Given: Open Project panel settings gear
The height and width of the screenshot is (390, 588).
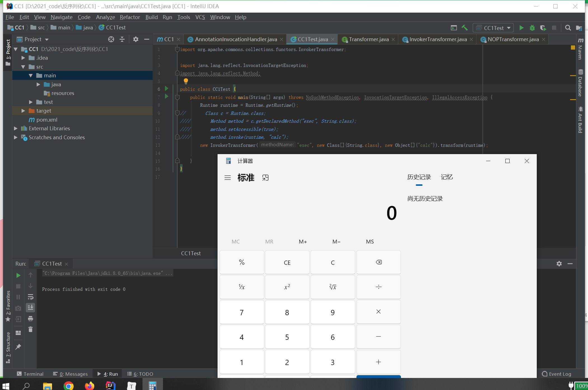Looking at the screenshot, I should [x=136, y=39].
